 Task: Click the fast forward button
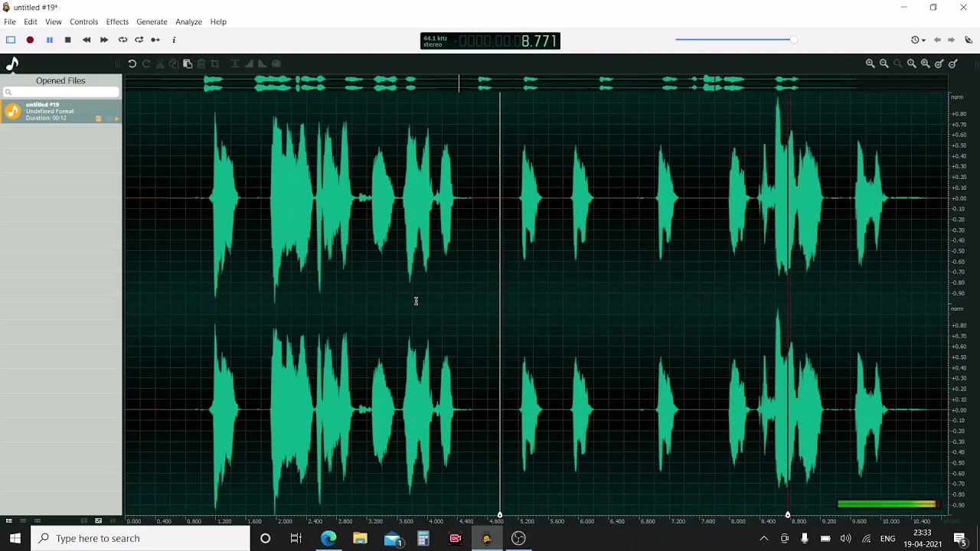click(x=104, y=40)
